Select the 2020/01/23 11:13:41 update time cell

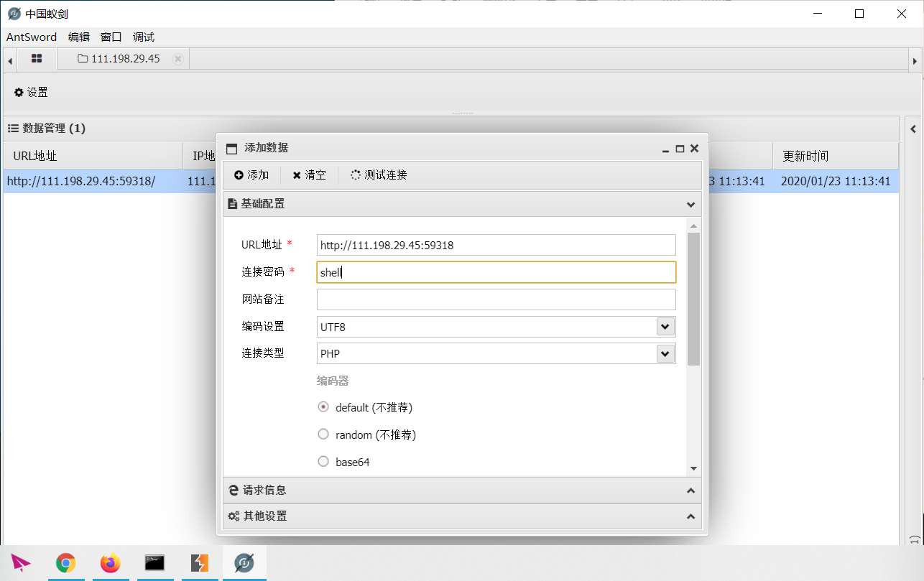tap(836, 182)
